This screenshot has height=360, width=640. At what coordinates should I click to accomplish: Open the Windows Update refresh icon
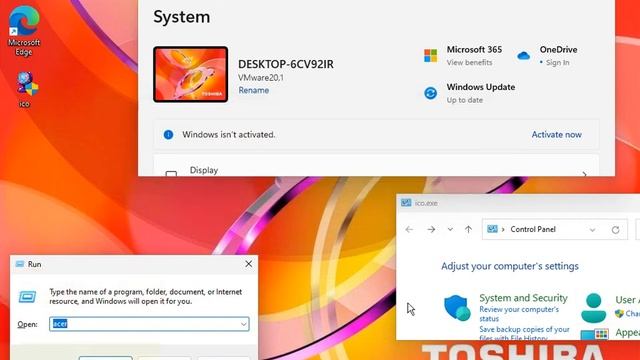[x=430, y=93]
